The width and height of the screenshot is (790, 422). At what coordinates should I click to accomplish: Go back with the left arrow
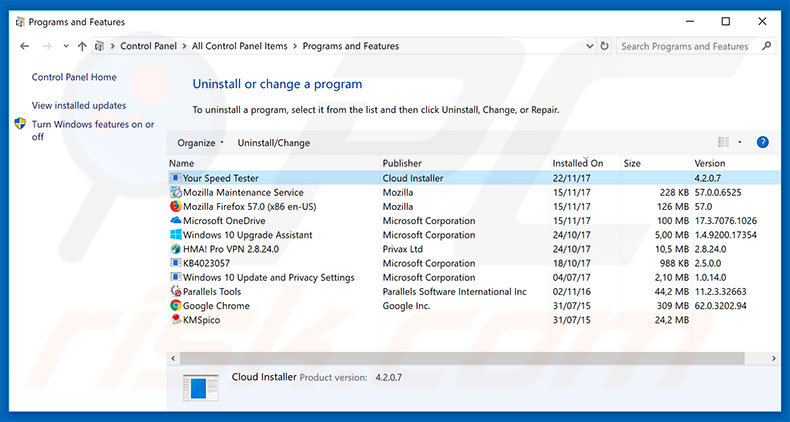pos(24,46)
